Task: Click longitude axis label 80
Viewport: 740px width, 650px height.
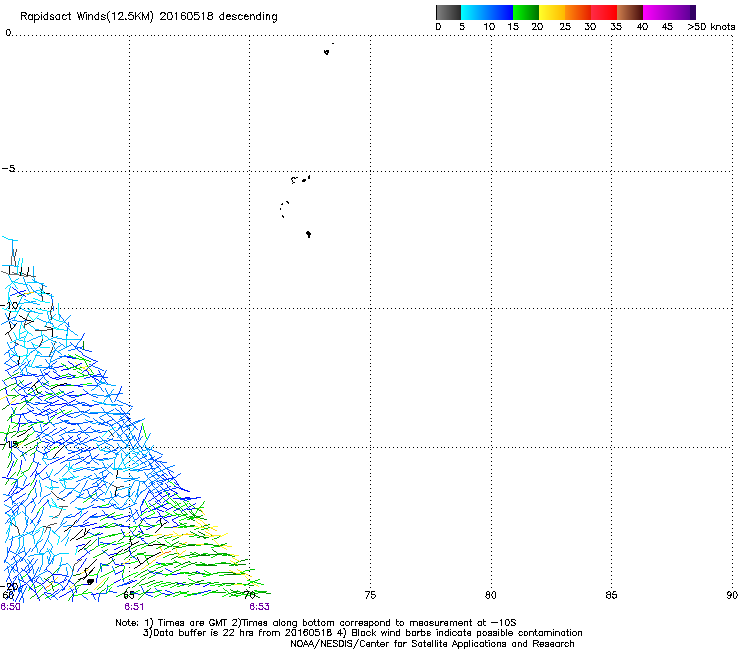Action: [491, 595]
